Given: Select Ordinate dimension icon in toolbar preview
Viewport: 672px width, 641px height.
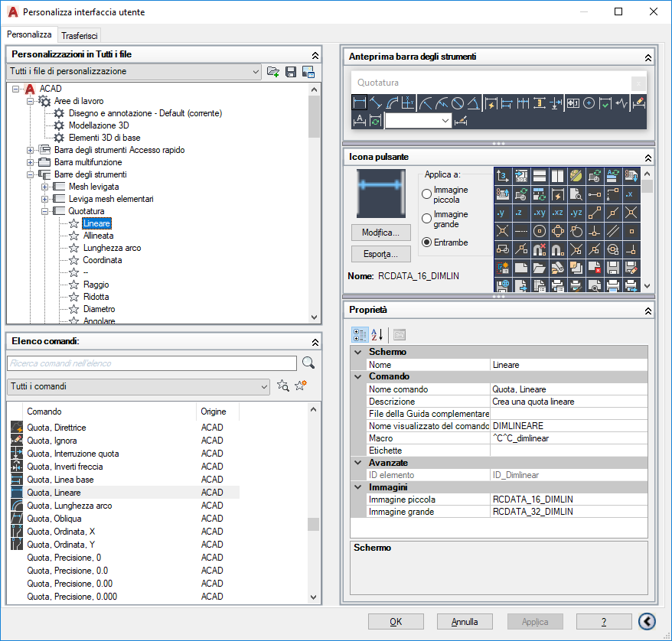Looking at the screenshot, I should pyautogui.click(x=408, y=103).
